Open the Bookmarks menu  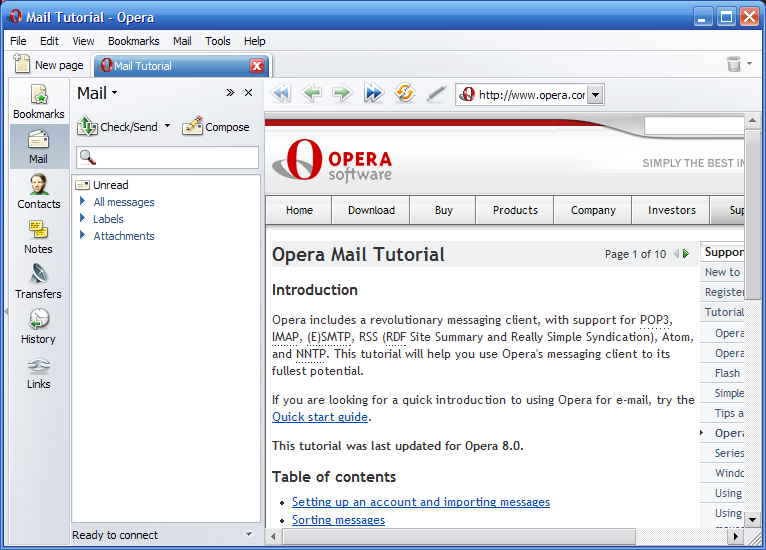[x=133, y=41]
